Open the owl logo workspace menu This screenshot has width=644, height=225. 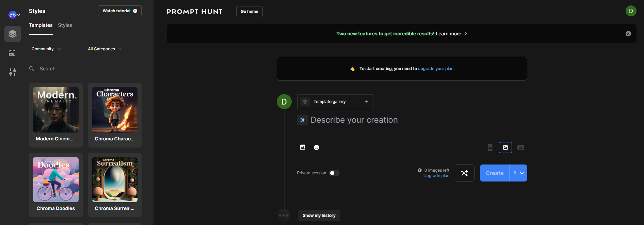point(14,15)
